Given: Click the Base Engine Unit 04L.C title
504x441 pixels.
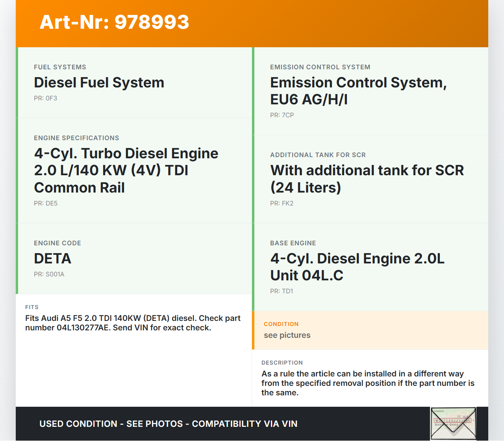Looking at the screenshot, I should tap(357, 267).
